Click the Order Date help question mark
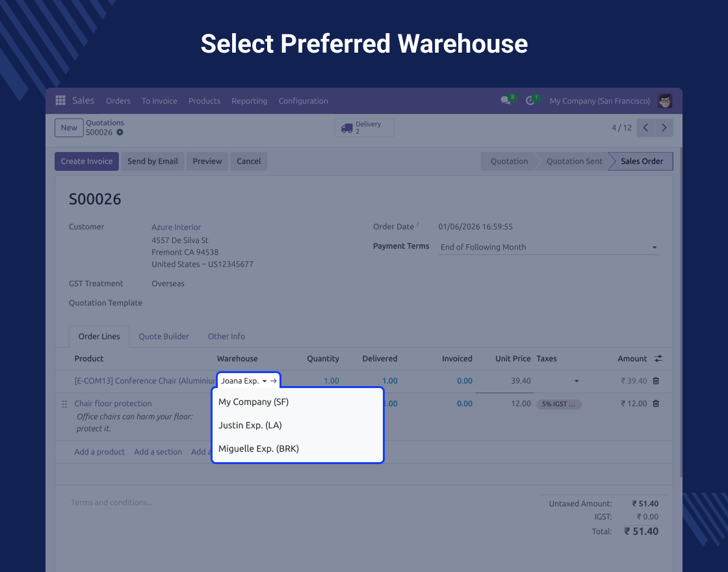Screen dimensions: 728x572 point(417,224)
